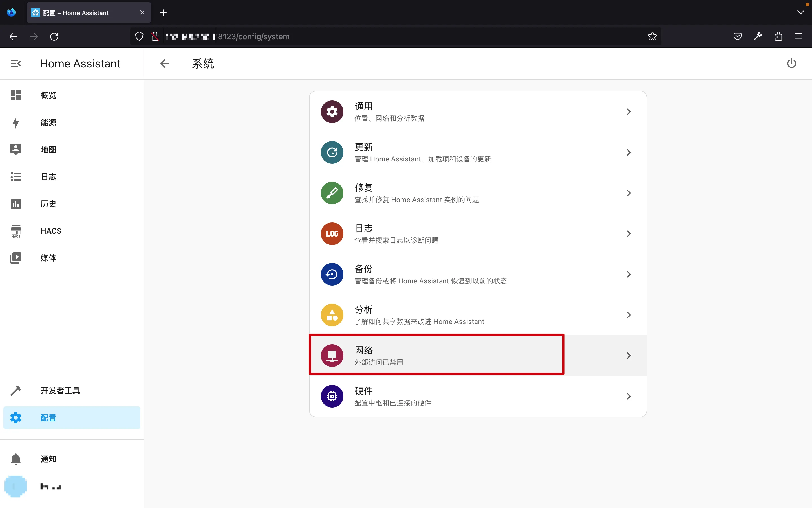Bookmark this page with star icon
Viewport: 812px width, 508px height.
tap(652, 36)
